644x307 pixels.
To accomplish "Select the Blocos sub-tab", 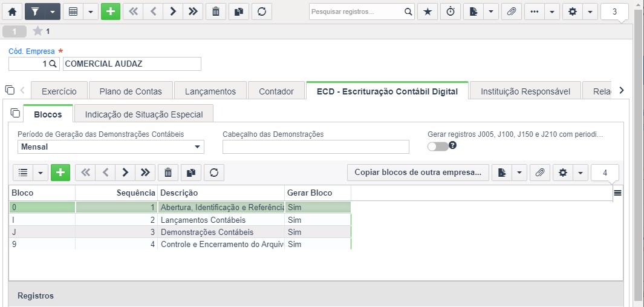I will pyautogui.click(x=48, y=114).
